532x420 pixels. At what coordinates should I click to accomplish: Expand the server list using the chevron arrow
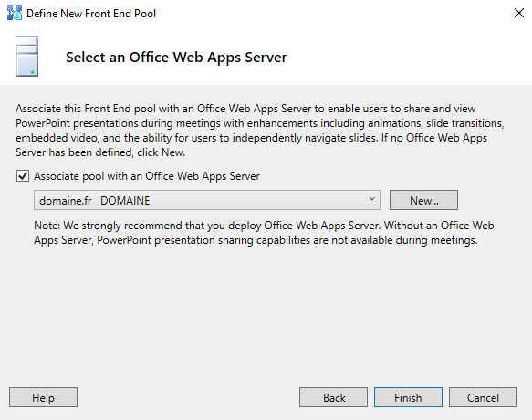pyautogui.click(x=372, y=199)
